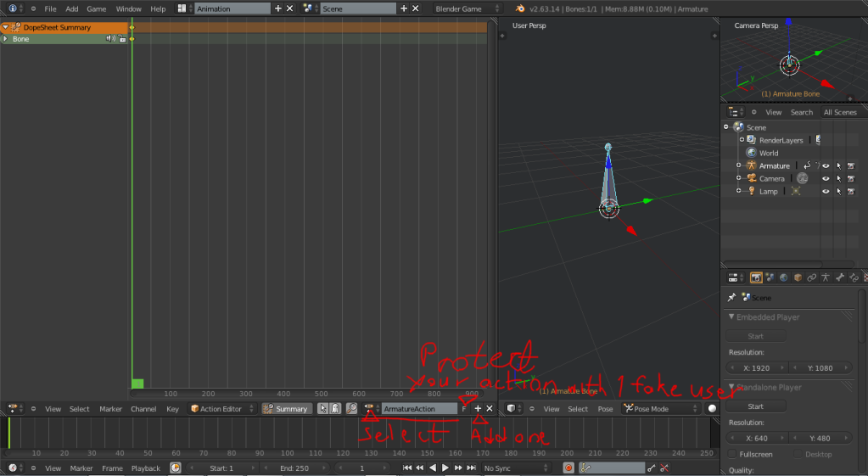
Task: Play animation in reverse
Action: tap(433, 468)
